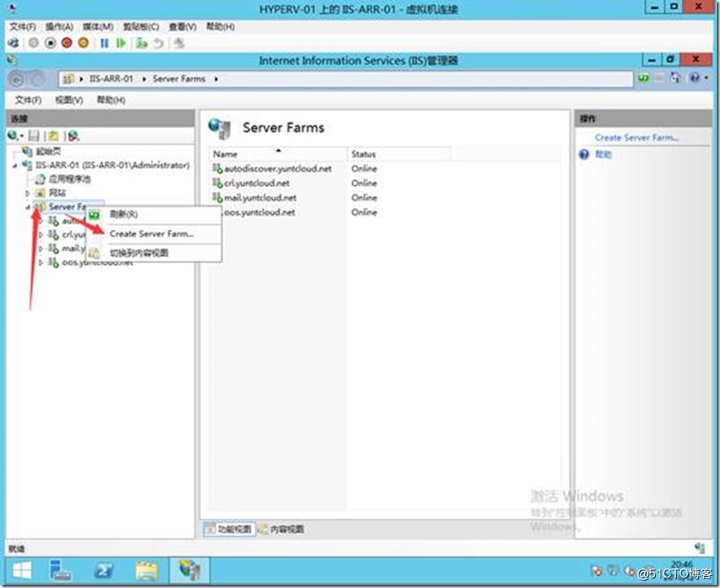
Task: Click the Ctrl+Alt+Del icon in VM toolbar
Action: coord(14,43)
